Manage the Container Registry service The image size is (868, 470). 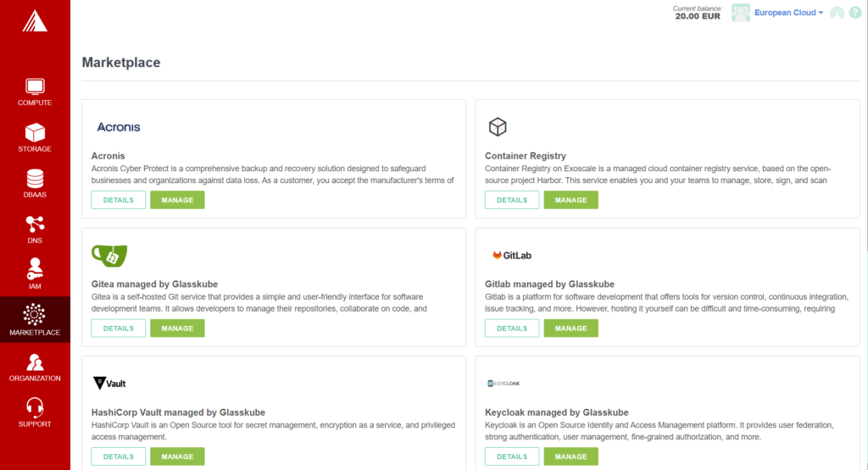[570, 200]
